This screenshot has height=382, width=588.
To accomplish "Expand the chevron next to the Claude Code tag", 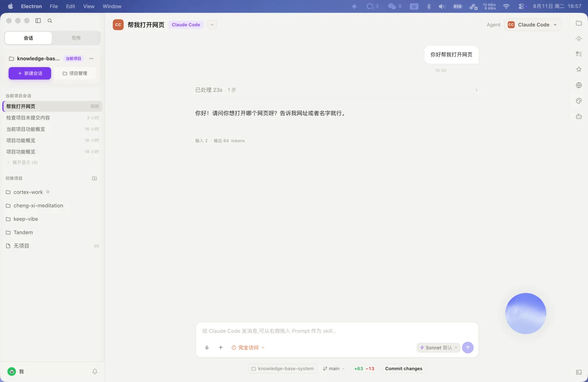I will tap(212, 25).
